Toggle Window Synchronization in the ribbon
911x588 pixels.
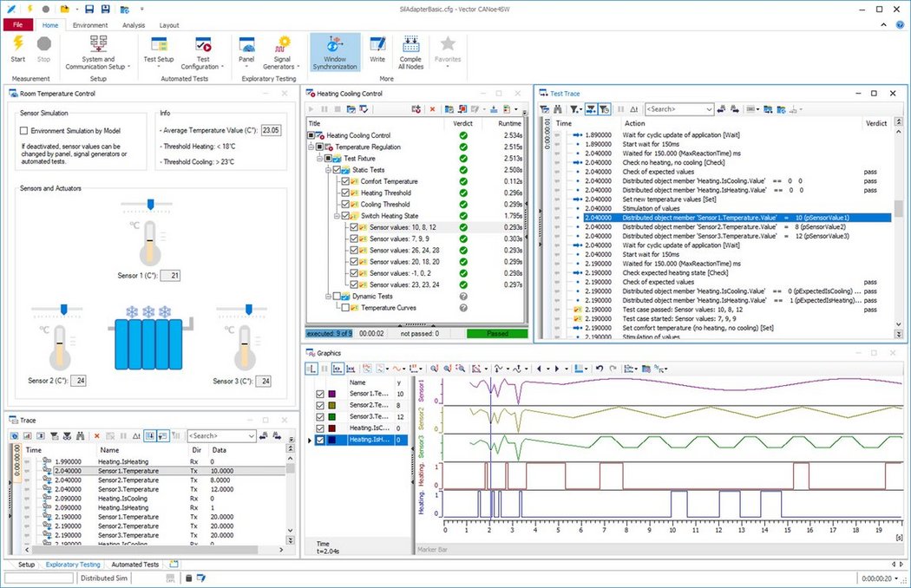(335, 52)
